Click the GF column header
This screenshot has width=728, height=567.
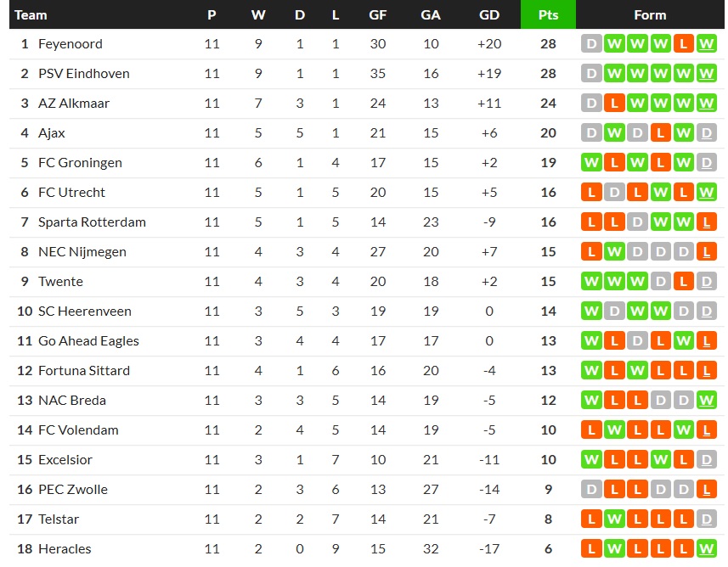click(x=378, y=15)
